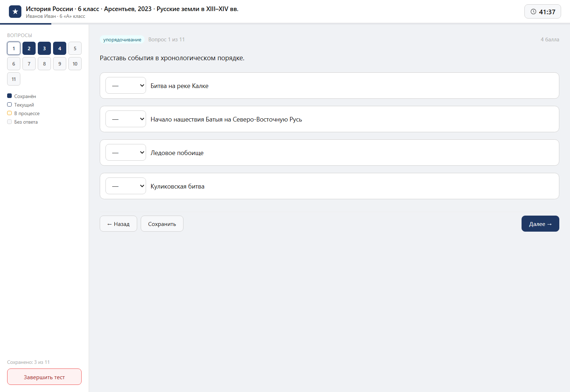The width and height of the screenshot is (570, 392).
Task: Expand order dropdown for Ледовое побоище
Action: [126, 153]
